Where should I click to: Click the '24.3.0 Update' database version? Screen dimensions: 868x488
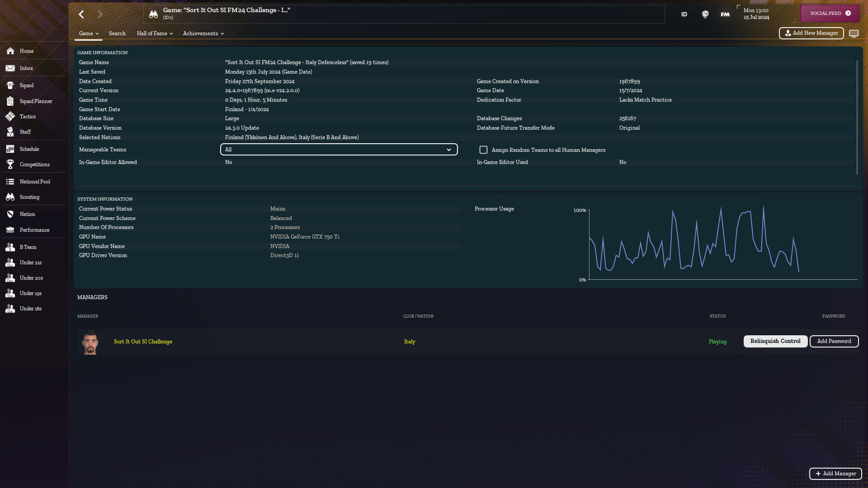click(x=242, y=128)
